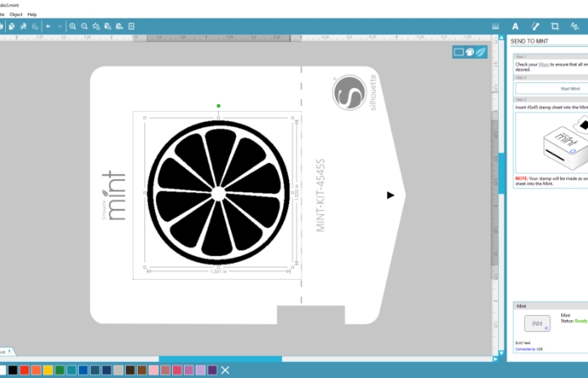
Task: Toggle the filter palette icon on canvas
Action: 470,52
